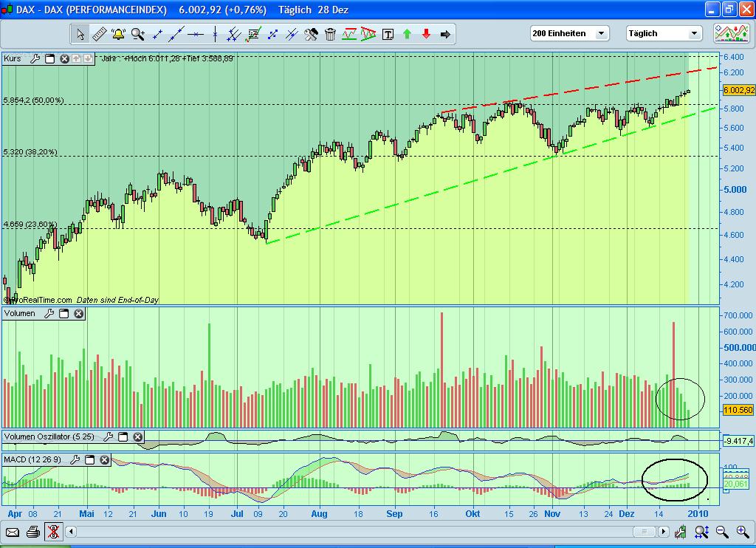The width and height of the screenshot is (756, 548).
Task: Activate the chart zoom magnifier tool
Action: tap(136, 34)
